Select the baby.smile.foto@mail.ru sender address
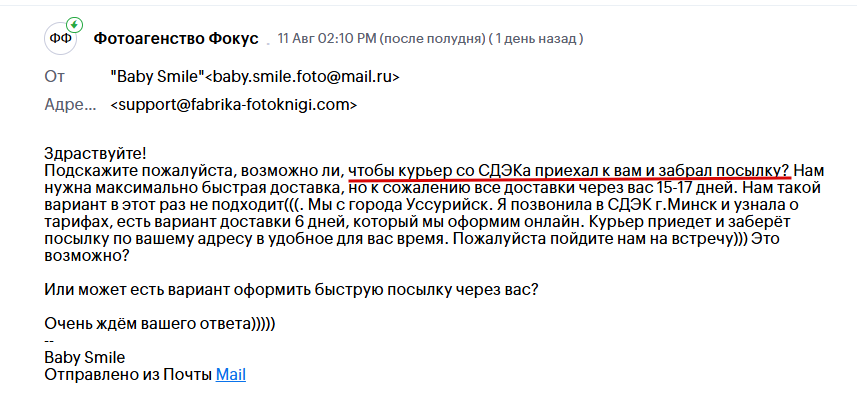Viewport: 857px width, 393px height. click(x=302, y=77)
